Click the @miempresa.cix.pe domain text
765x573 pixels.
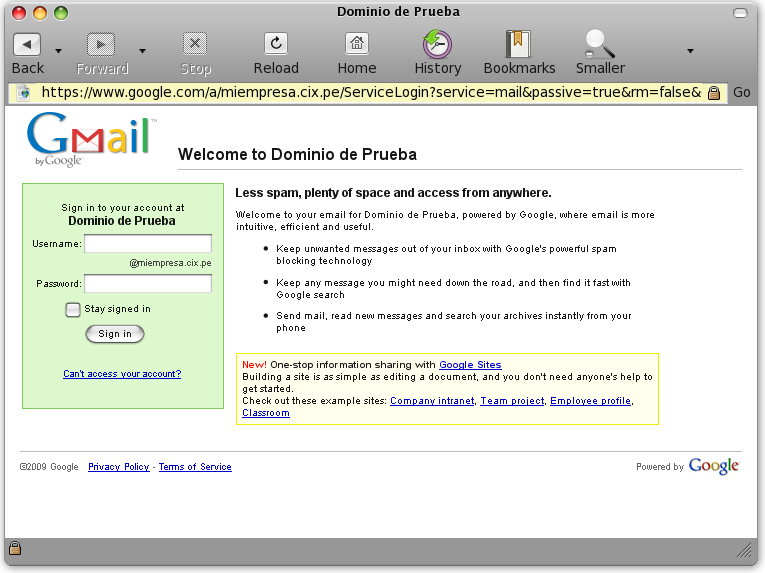click(x=170, y=263)
